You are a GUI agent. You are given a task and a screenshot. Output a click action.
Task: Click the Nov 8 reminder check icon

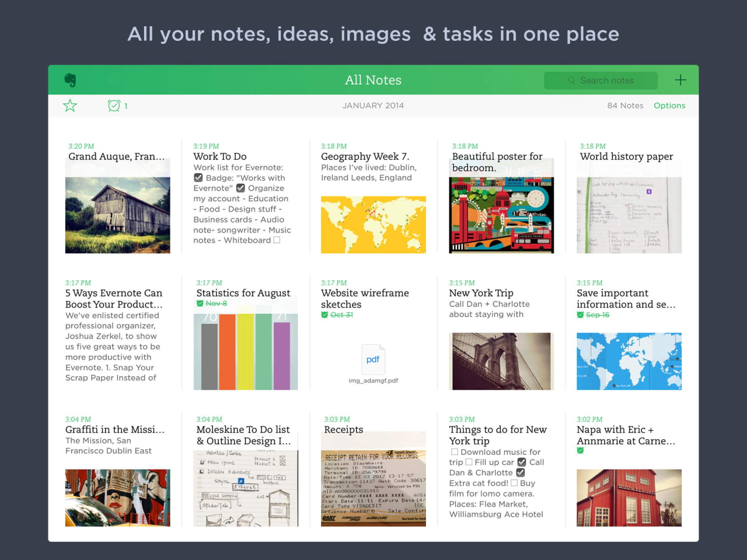point(200,303)
